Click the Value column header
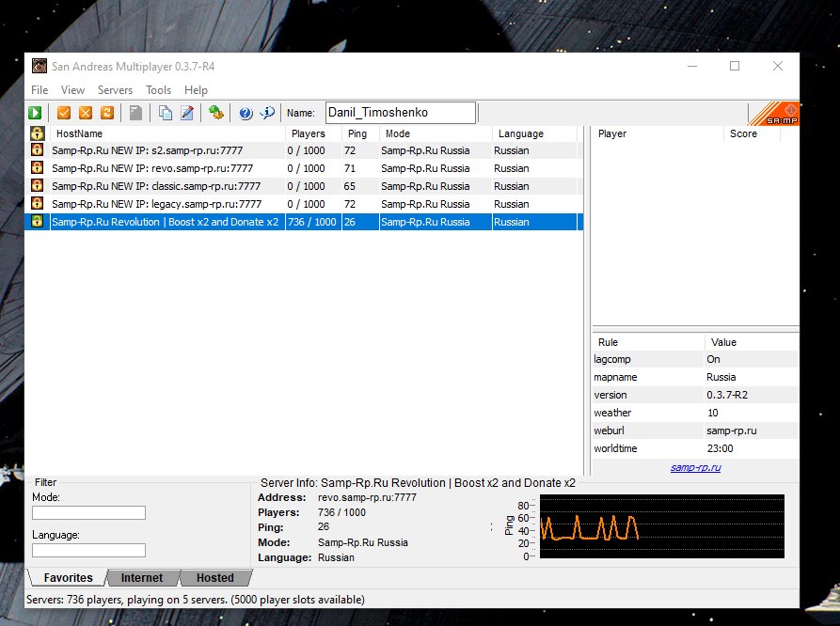Viewport: 840px width, 626px height. pos(751,342)
